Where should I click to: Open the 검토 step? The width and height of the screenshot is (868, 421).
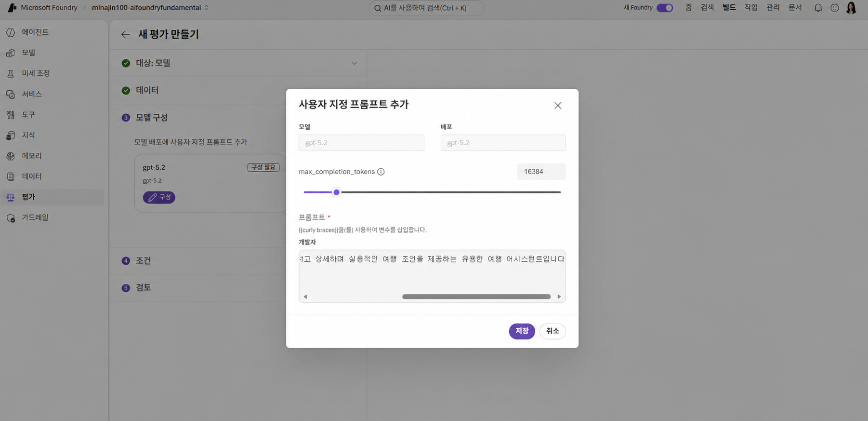pos(144,288)
